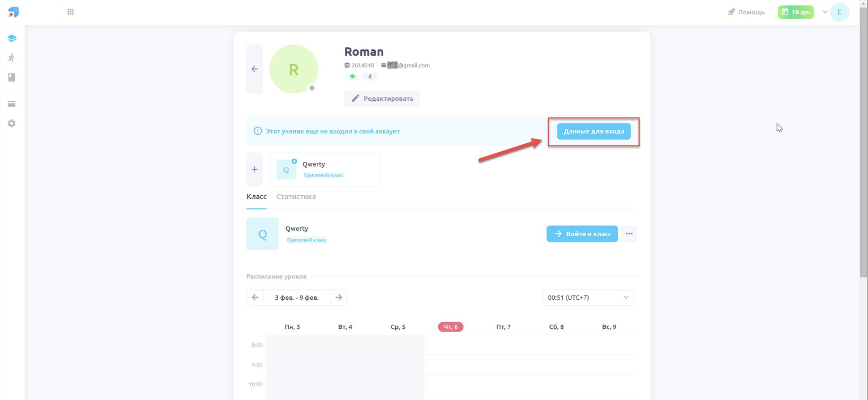This screenshot has height=400, width=868.
Task: Open the Помощь help link
Action: (x=746, y=12)
